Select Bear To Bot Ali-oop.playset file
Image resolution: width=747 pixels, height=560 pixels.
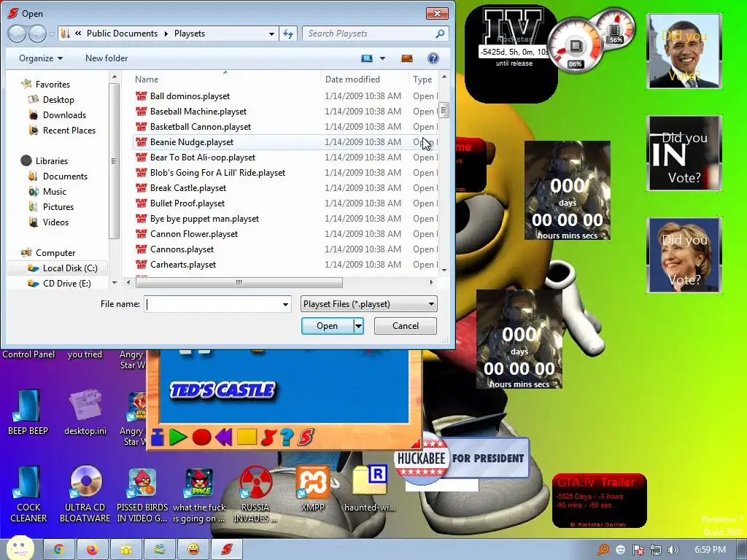[x=203, y=157]
